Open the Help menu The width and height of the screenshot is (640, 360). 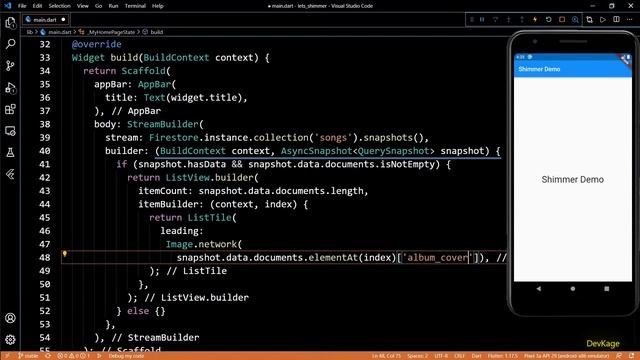[158, 6]
